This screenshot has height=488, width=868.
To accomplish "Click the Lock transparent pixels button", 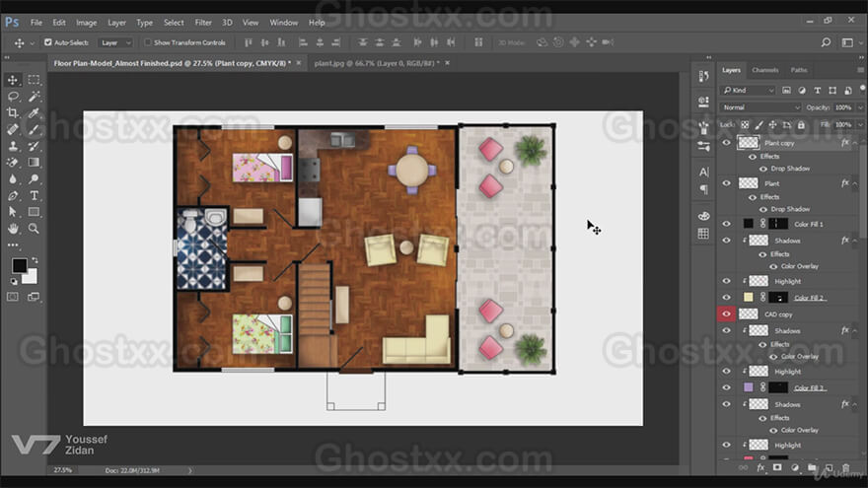I will click(745, 125).
